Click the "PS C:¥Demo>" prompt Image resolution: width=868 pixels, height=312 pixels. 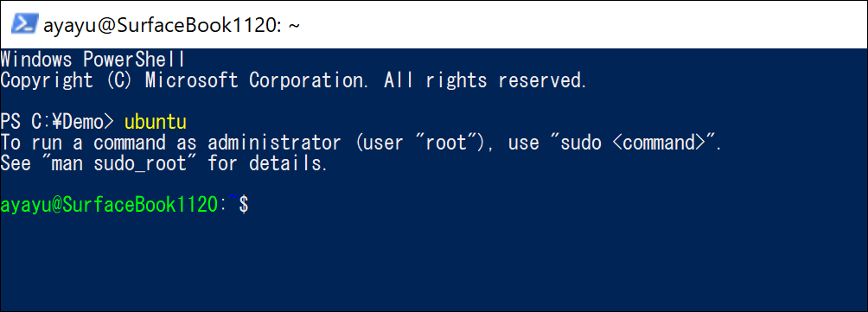[56, 122]
